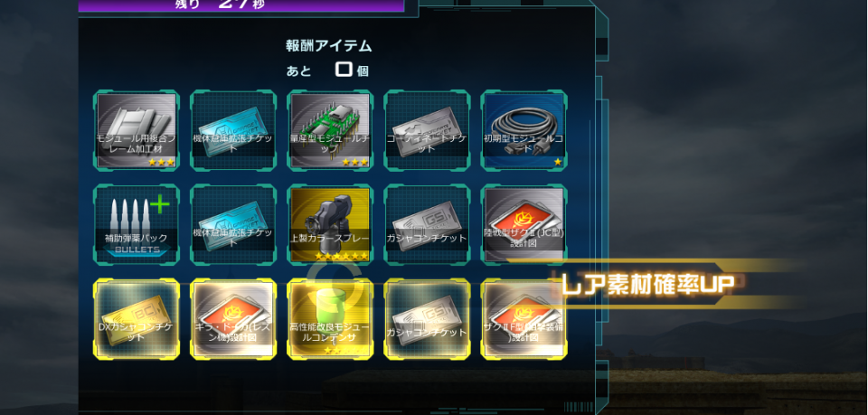Choose the gold DXガシャコンチケット item
Viewport: 868px width, 415px height.
137,319
